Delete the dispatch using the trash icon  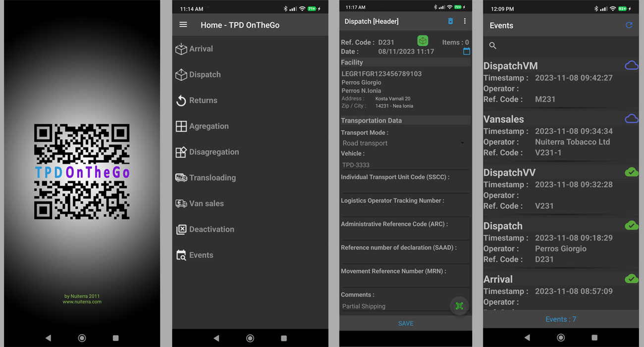point(450,21)
